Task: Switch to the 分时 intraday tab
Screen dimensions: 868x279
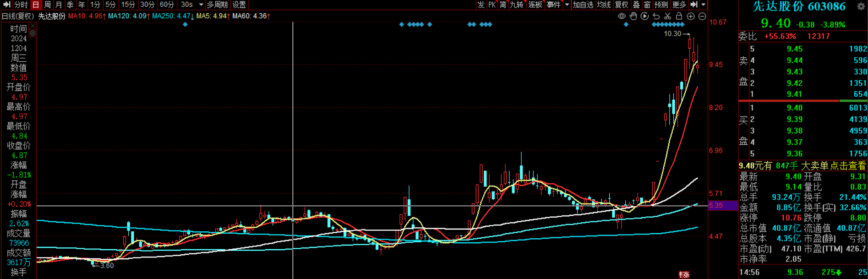Action: click(20, 5)
